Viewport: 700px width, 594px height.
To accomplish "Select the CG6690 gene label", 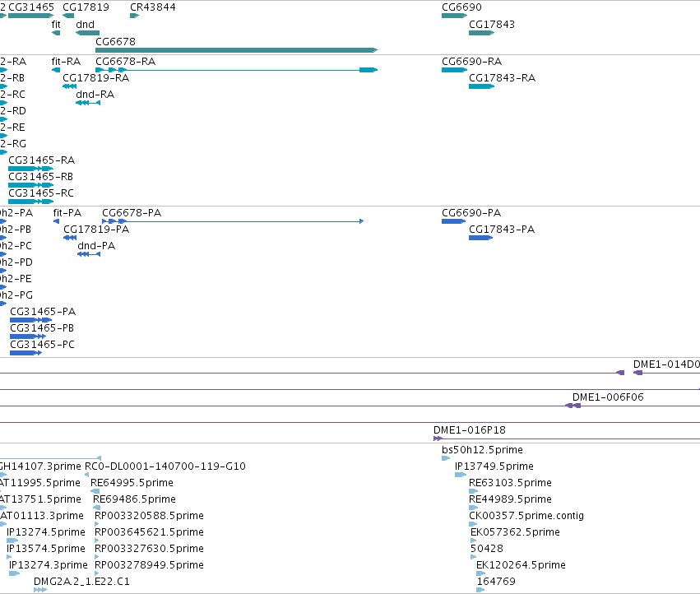I will click(461, 7).
